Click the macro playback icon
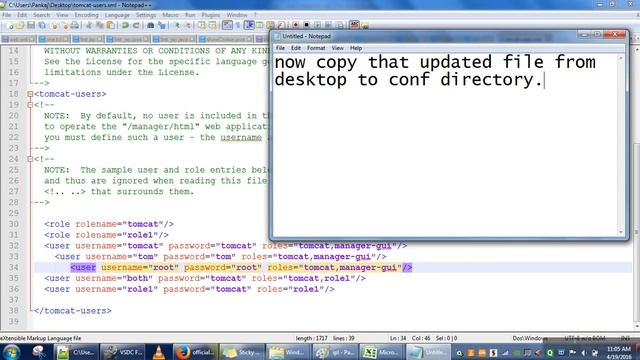 (x=318, y=25)
